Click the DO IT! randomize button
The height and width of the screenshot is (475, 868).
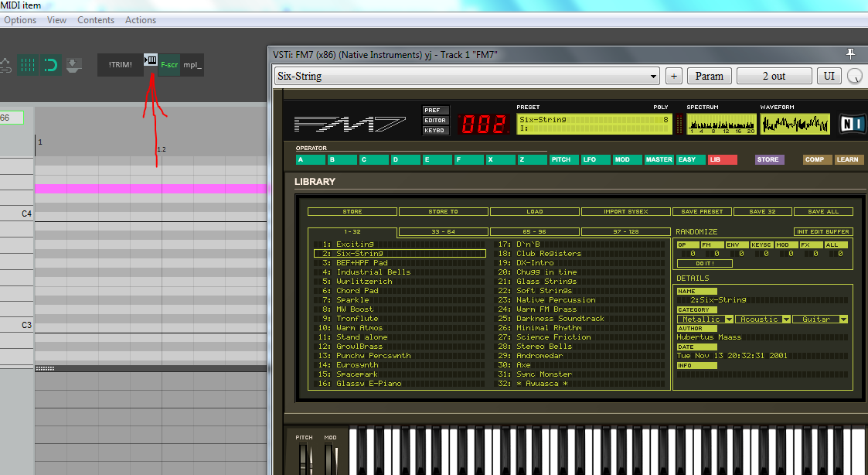705,264
